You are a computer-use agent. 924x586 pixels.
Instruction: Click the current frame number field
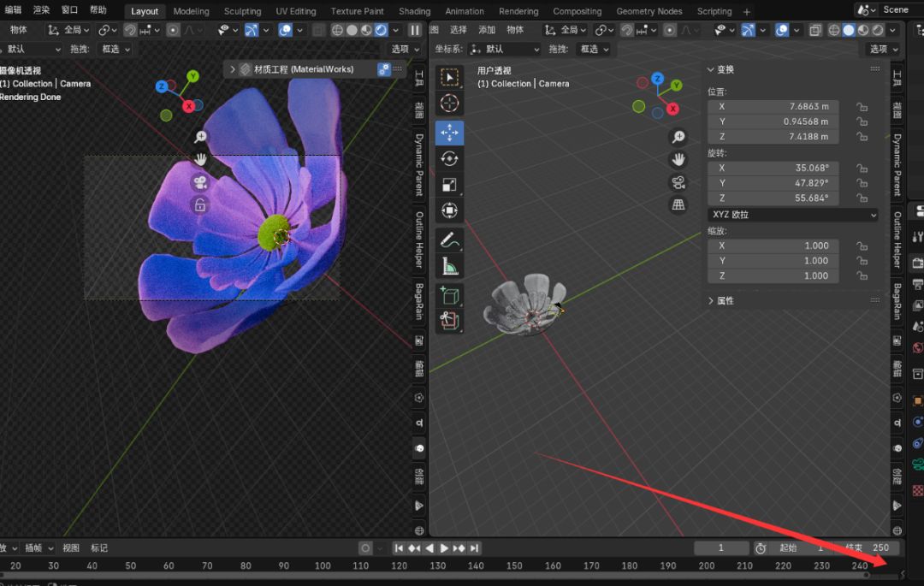720,548
